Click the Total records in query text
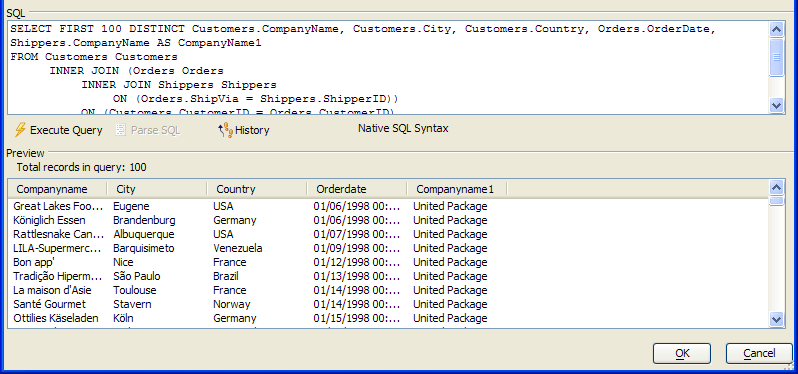The image size is (798, 374). click(81, 167)
